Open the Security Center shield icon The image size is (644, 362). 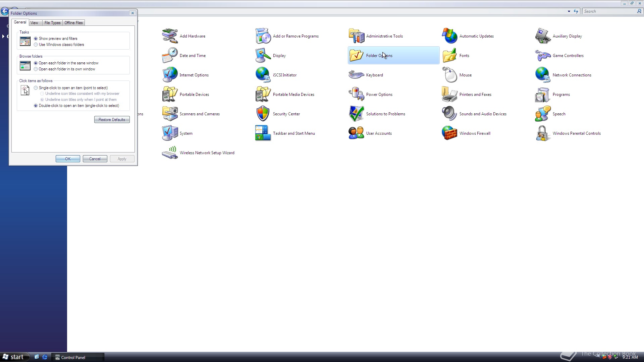tap(263, 114)
